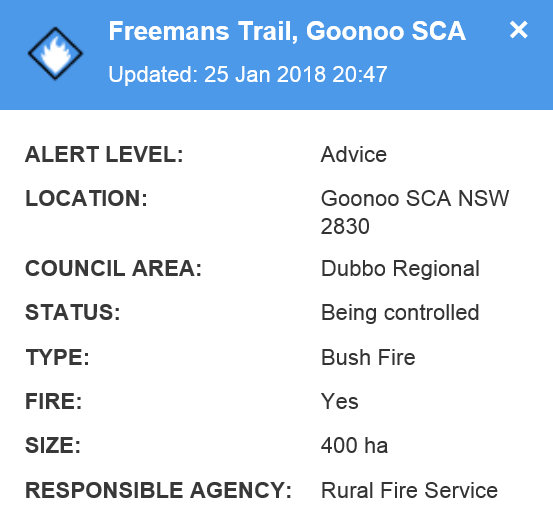Click the FIRE label
Image resolution: width=553 pixels, height=521 pixels.
54,401
